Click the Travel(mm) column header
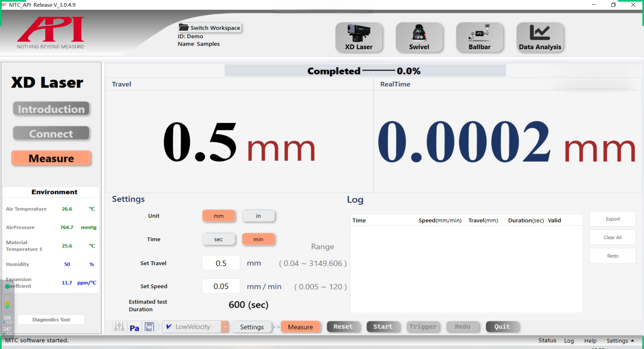The height and width of the screenshot is (349, 644). [x=483, y=220]
